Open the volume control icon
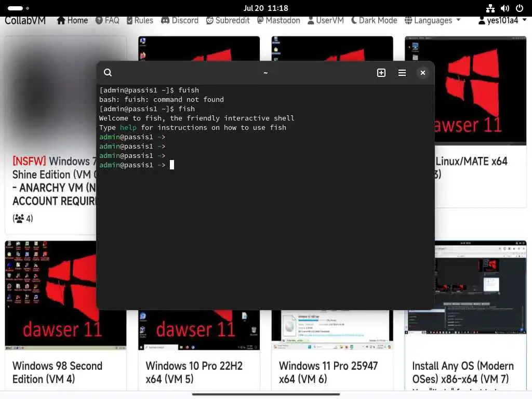 coord(505,8)
